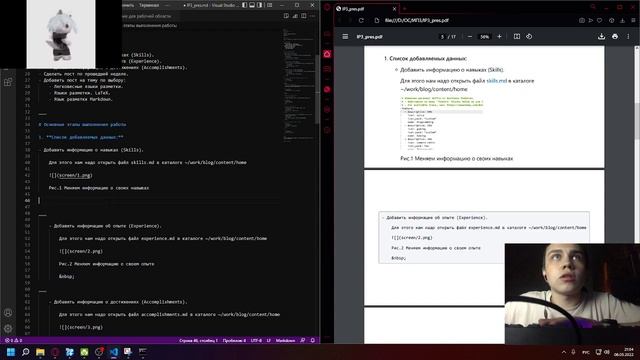Screen dimensions: 640x360
Task: Open File Explorer from the taskbar
Action: pyautogui.click(x=40, y=352)
